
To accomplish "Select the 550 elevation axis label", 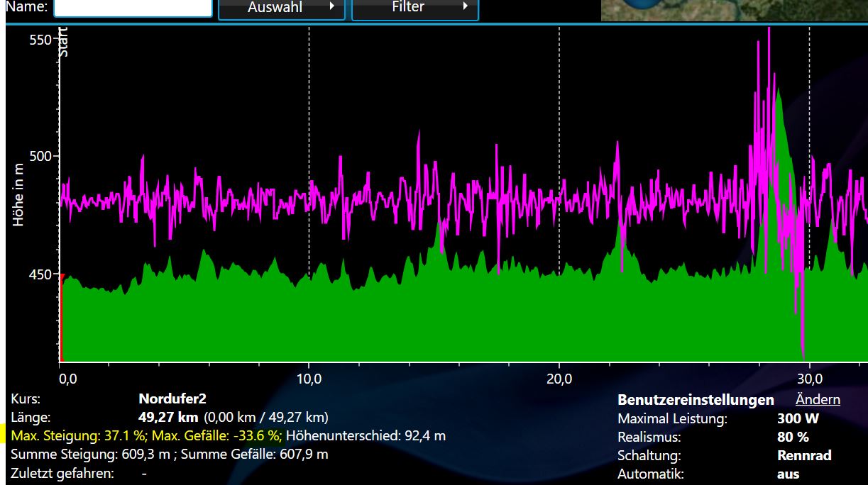I will (40, 40).
